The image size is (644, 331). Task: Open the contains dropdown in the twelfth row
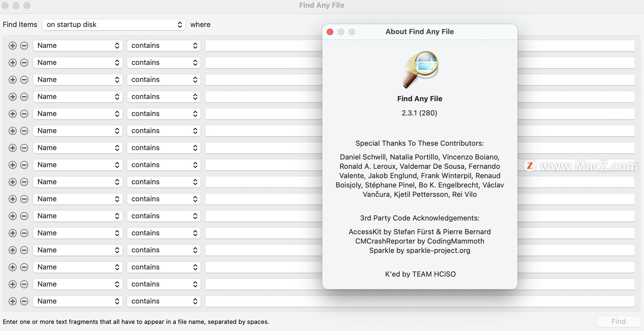click(x=164, y=233)
